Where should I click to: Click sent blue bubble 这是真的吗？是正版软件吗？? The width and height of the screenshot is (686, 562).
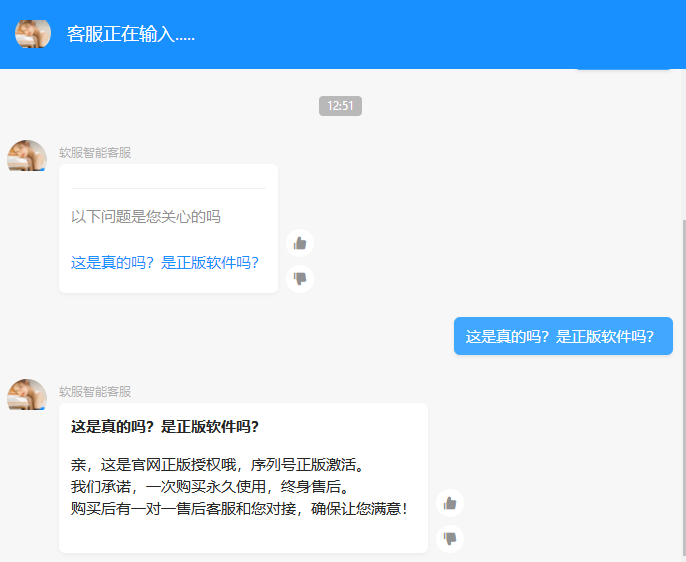click(563, 336)
